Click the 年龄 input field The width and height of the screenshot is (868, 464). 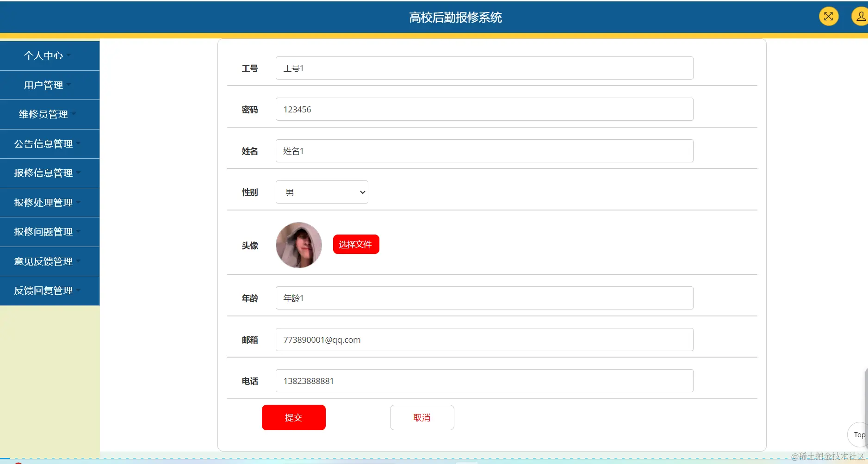(x=484, y=298)
